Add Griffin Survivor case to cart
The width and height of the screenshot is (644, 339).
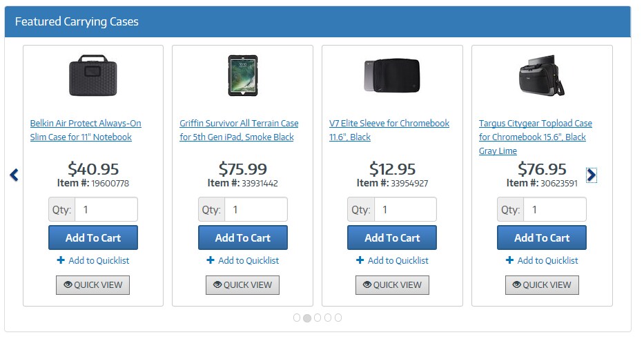[243, 238]
